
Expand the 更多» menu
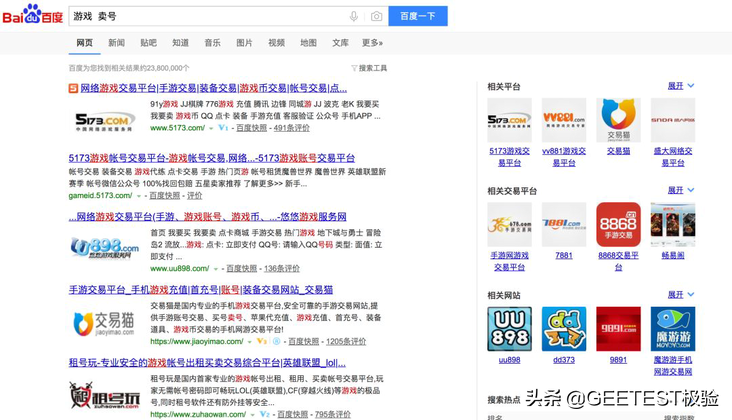[x=372, y=43]
